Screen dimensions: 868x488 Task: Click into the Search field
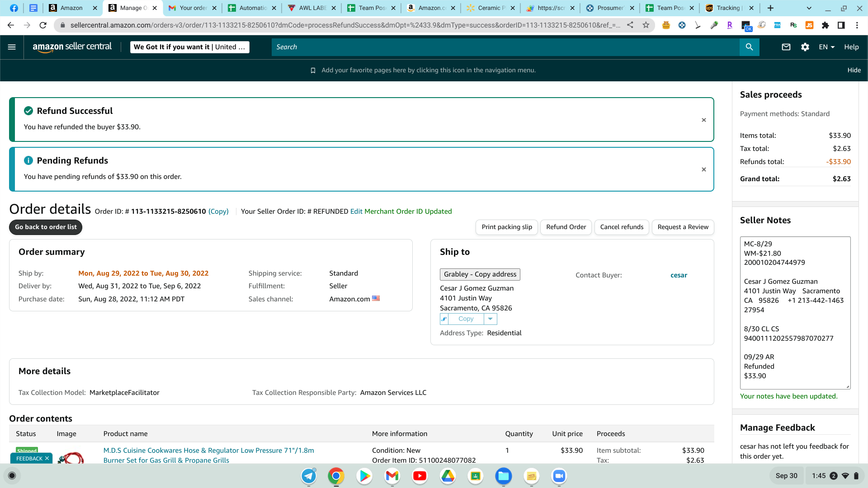point(505,47)
